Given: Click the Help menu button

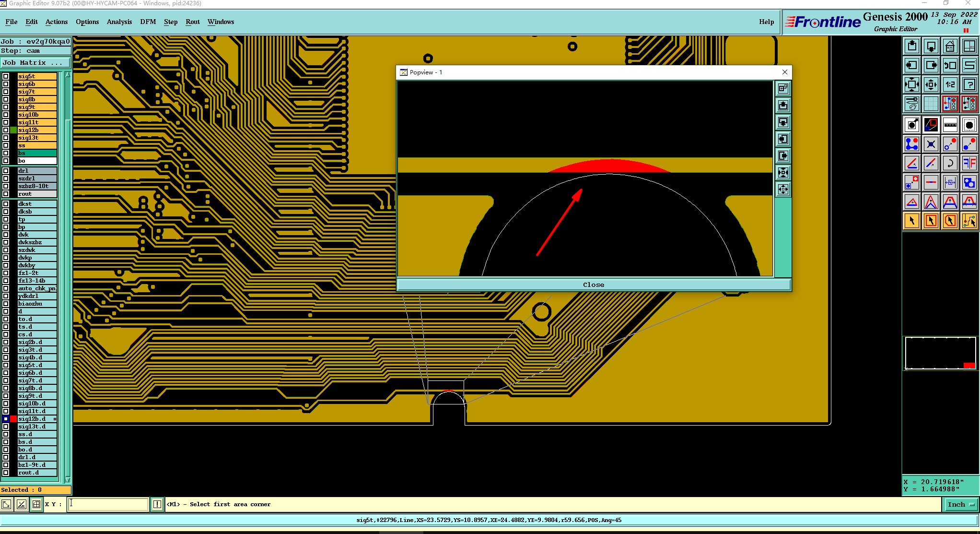Looking at the screenshot, I should 766,22.
